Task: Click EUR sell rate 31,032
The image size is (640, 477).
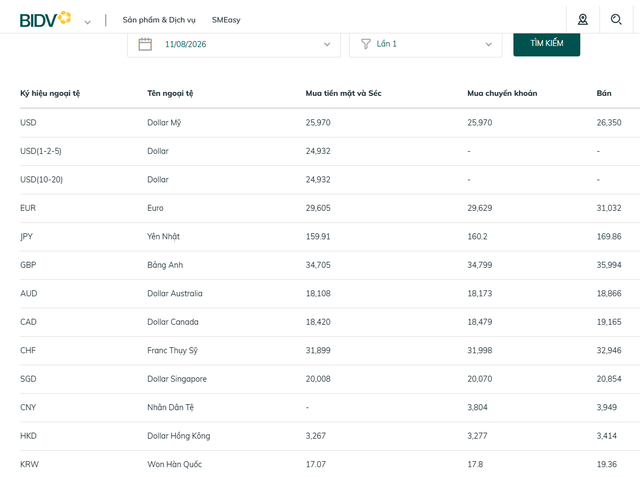Action: 609,208
